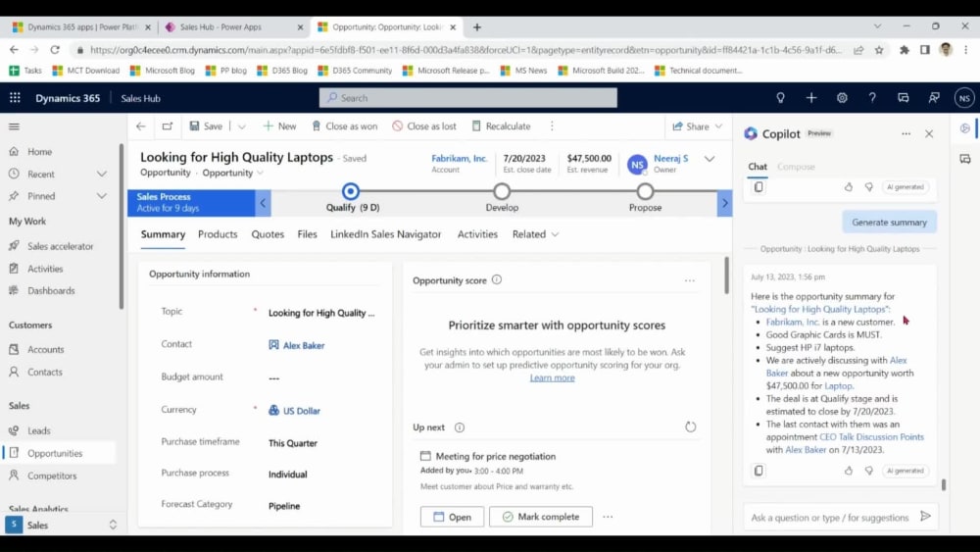Click the Learn more link
Image resolution: width=980 pixels, height=552 pixels.
(552, 377)
